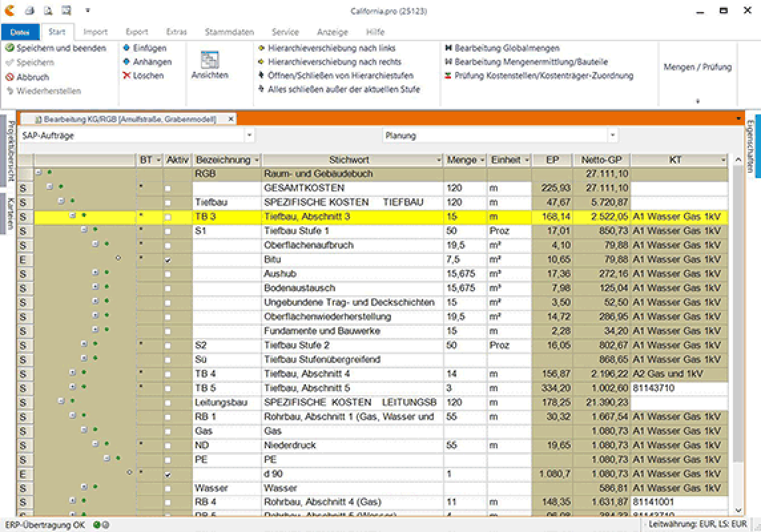Click 'Leitwährung: EUR, LS: EUR' in status bar

click(697, 524)
